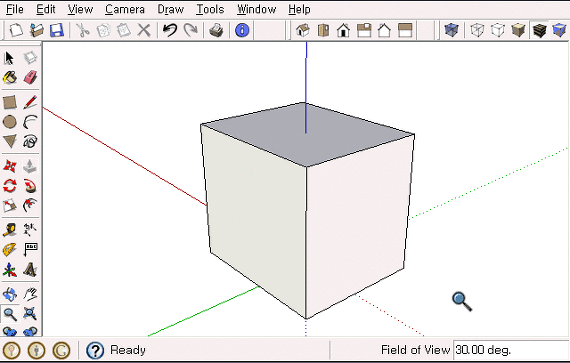The width and height of the screenshot is (570, 363).
Task: Save the model with floppy icon
Action: pyautogui.click(x=56, y=30)
